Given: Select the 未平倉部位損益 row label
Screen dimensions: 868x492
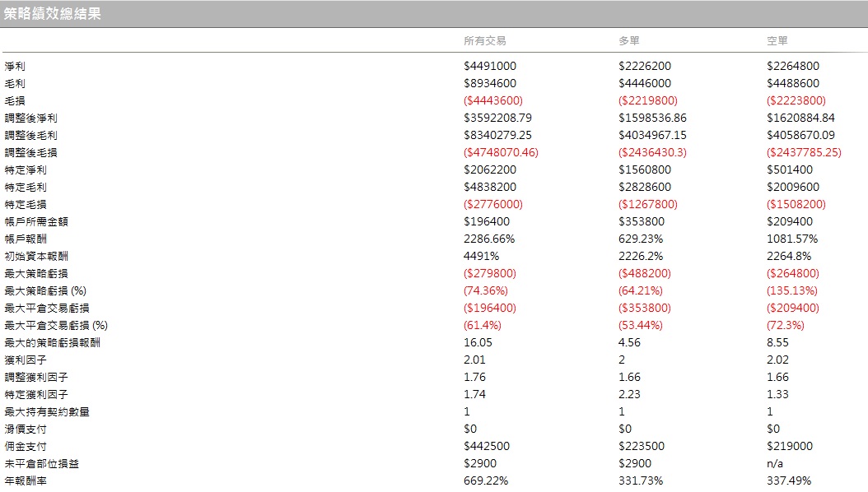Looking at the screenshot, I should click(x=41, y=464).
